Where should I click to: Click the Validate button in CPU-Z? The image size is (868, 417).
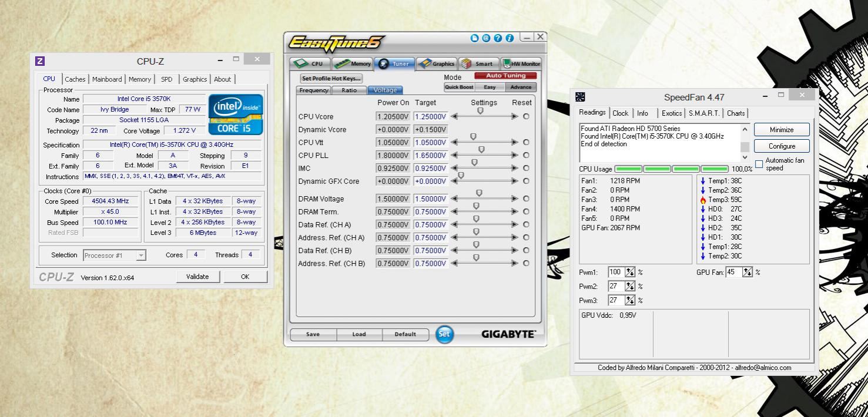click(197, 277)
